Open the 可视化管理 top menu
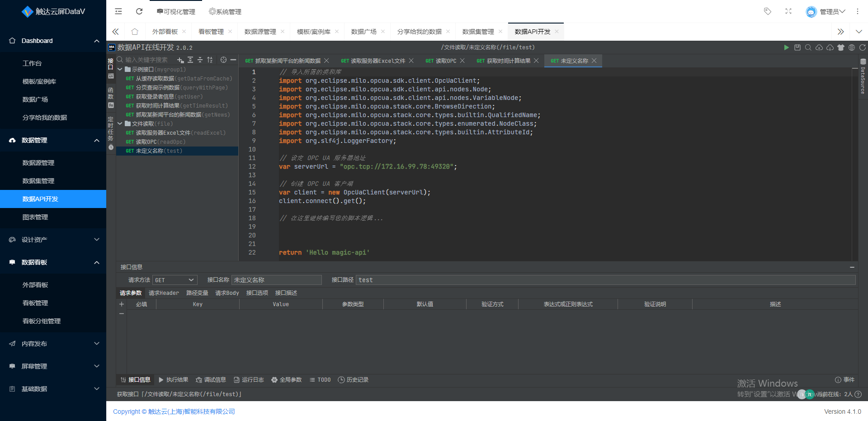The image size is (868, 421). (x=176, y=12)
